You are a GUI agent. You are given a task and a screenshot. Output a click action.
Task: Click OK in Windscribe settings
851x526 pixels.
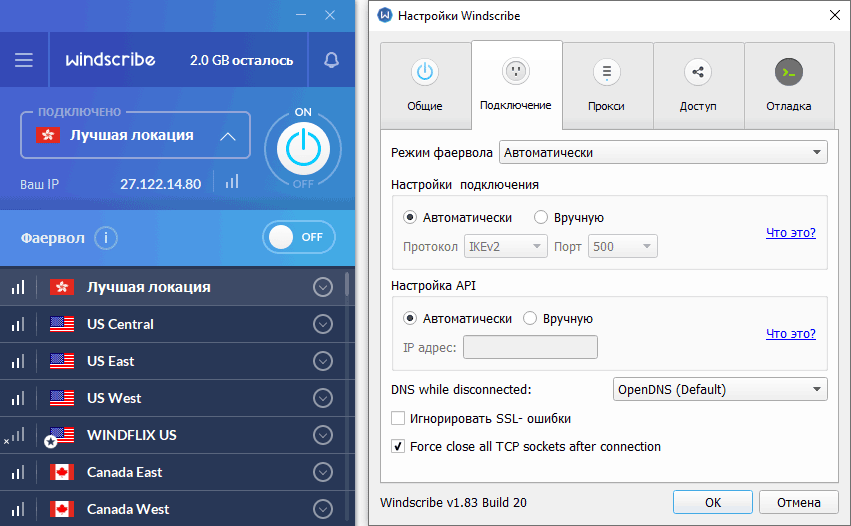[x=713, y=502]
